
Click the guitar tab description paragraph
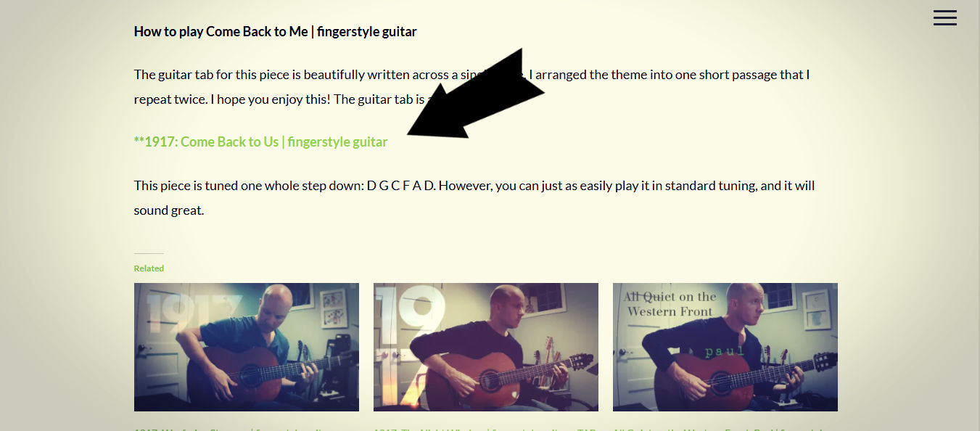tap(472, 87)
